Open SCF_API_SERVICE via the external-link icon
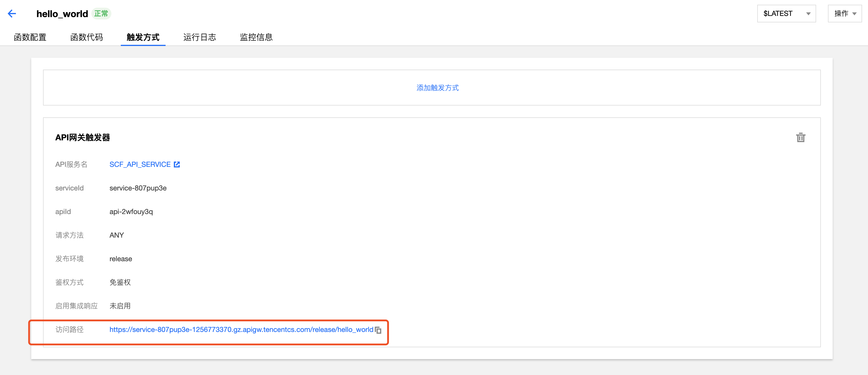The width and height of the screenshot is (868, 375). coord(177,164)
